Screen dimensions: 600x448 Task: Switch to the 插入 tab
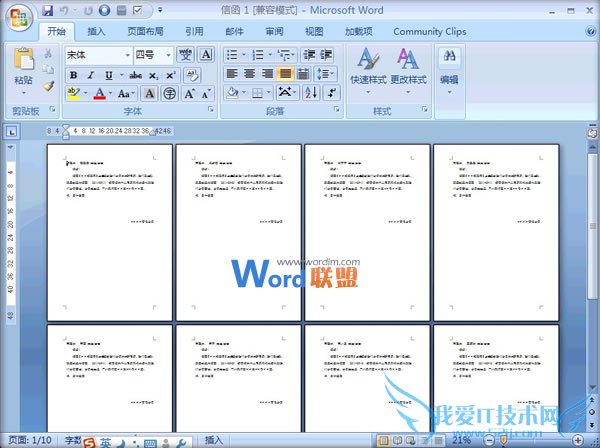click(x=96, y=32)
